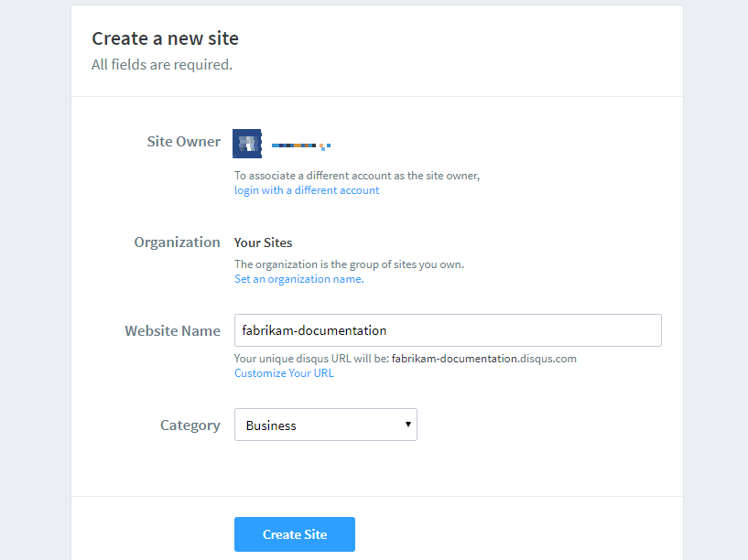Viewport: 748px width, 560px height.
Task: Select the 'fabrikam-documentation' text field
Action: [448, 330]
